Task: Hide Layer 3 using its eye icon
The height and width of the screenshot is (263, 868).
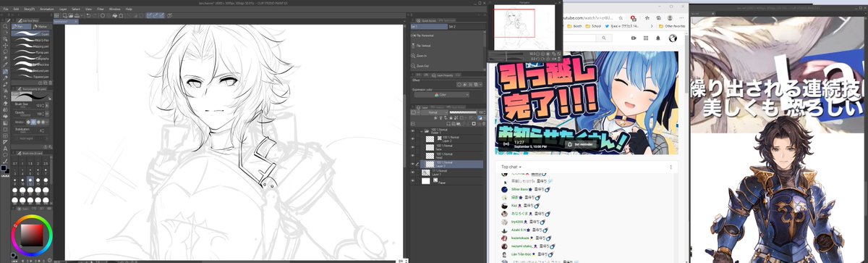Action: tap(414, 164)
